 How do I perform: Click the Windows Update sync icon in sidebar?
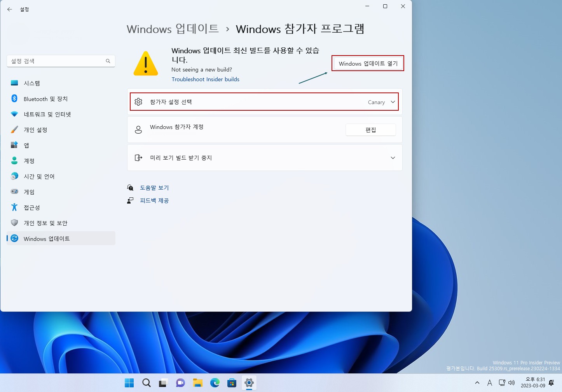pyautogui.click(x=14, y=238)
